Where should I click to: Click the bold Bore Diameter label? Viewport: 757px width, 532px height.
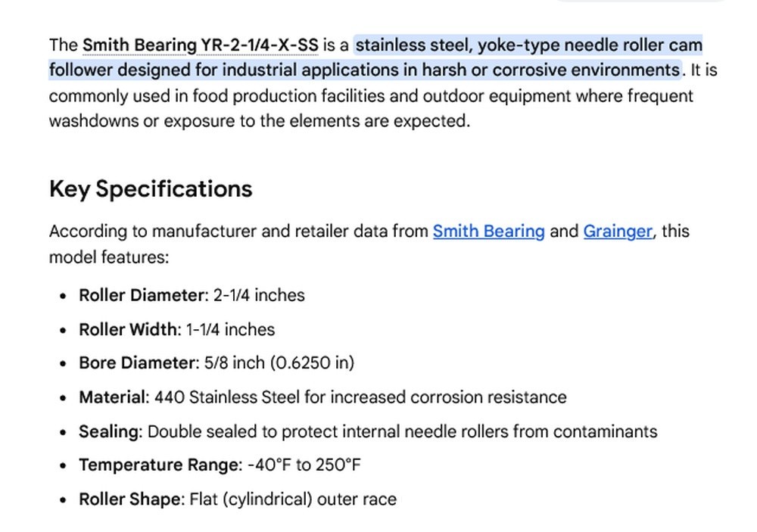pyautogui.click(x=136, y=363)
